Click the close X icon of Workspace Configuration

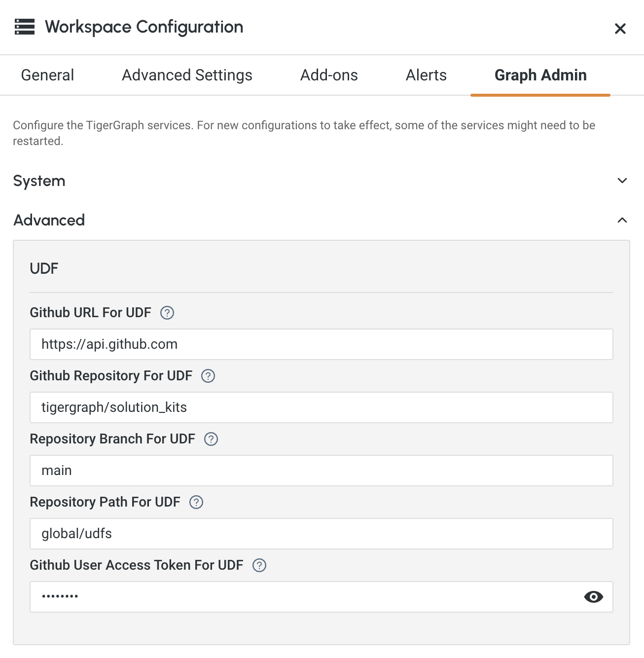[620, 29]
